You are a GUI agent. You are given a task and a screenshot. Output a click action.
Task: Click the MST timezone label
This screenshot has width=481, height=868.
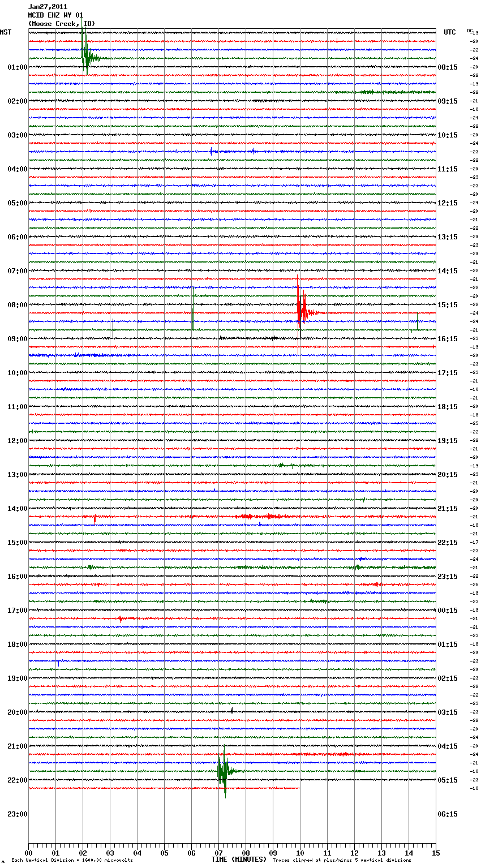[6, 32]
